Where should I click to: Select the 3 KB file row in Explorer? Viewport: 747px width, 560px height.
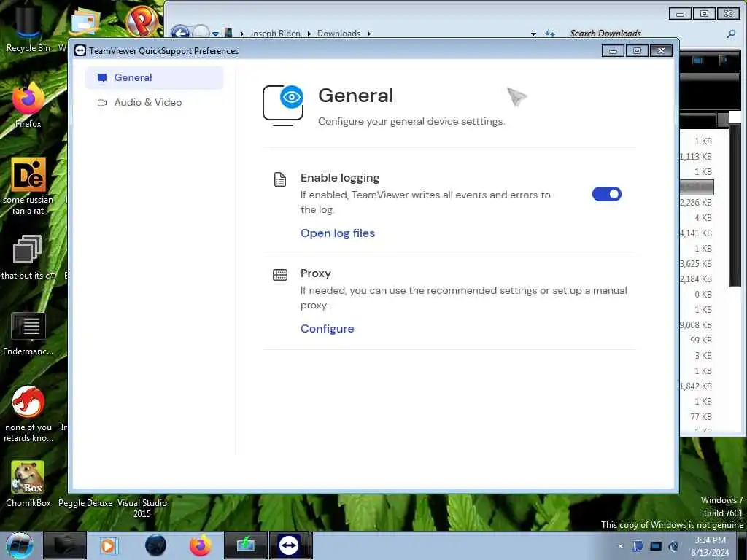click(696, 356)
